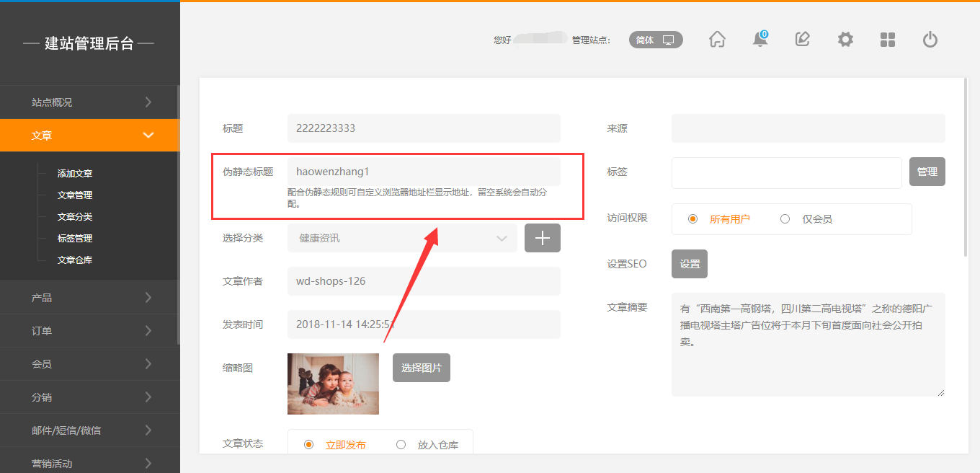Expand the 订单 sidebar section
The height and width of the screenshot is (473, 980).
[x=89, y=331]
